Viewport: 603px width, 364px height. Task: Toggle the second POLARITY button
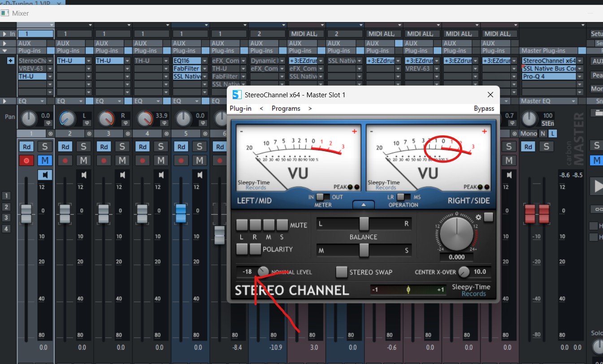[x=255, y=249]
